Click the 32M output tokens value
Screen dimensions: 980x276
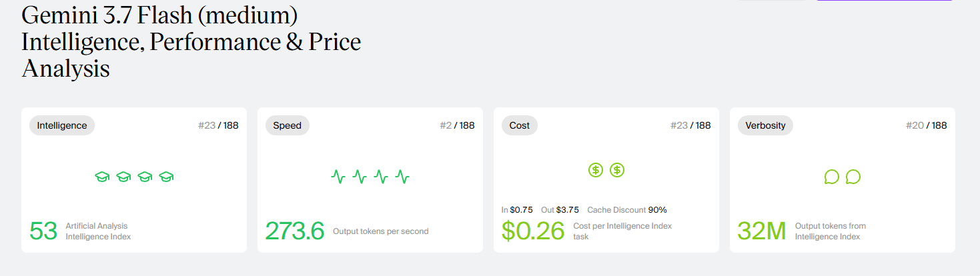[x=762, y=231]
